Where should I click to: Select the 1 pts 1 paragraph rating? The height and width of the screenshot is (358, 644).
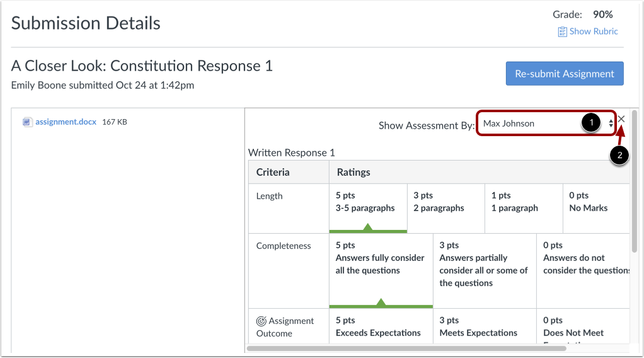524,209
